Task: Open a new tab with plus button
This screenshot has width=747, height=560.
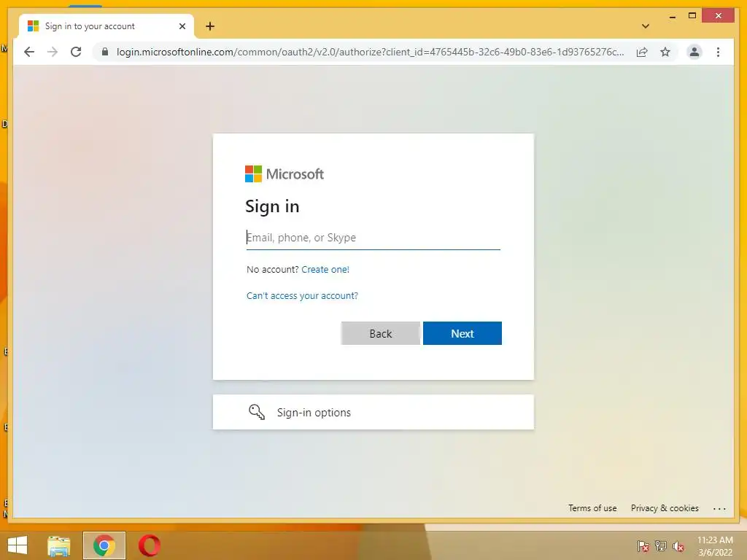Action: (210, 26)
